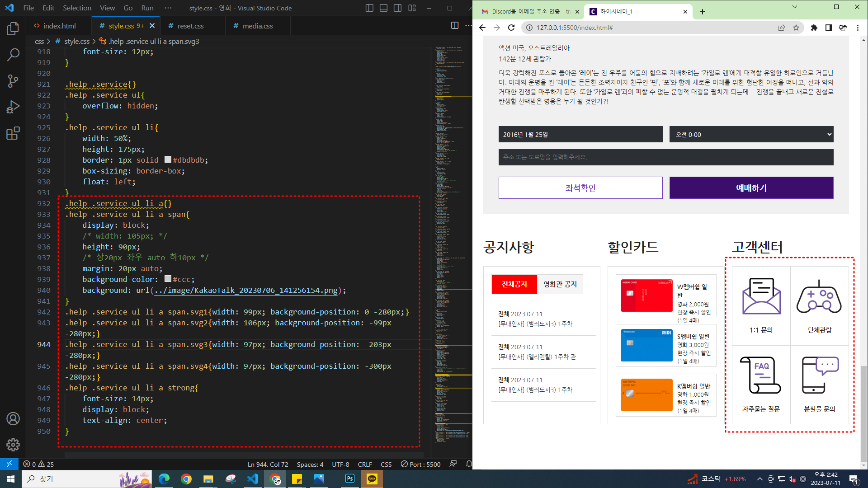
Task: Open the Extensions view
Action: tap(13, 133)
